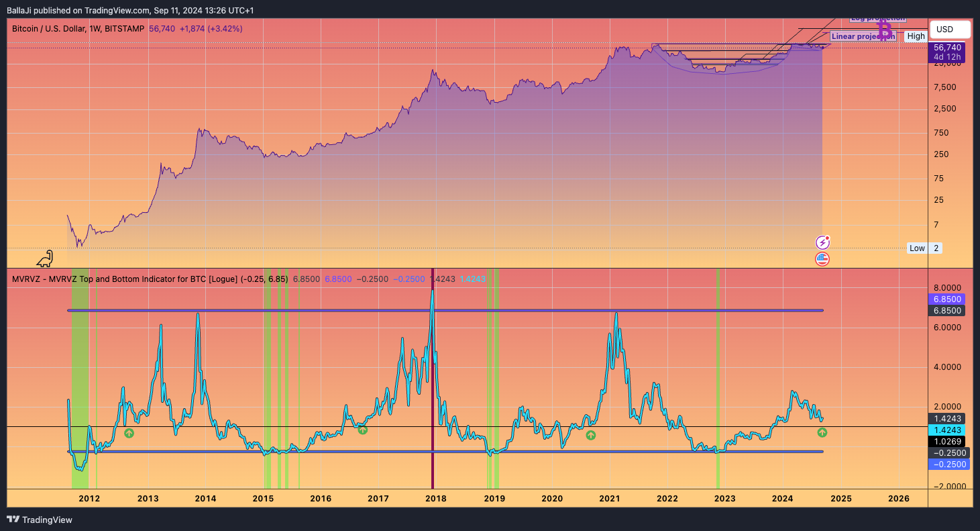Screen dimensions: 980x531
Task: Click the upper 6.85 horizontal line
Action: 445,310
